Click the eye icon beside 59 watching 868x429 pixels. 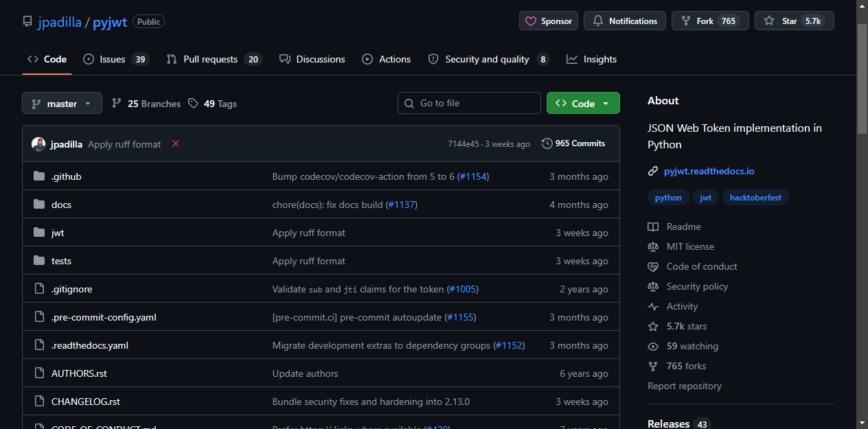coord(653,346)
